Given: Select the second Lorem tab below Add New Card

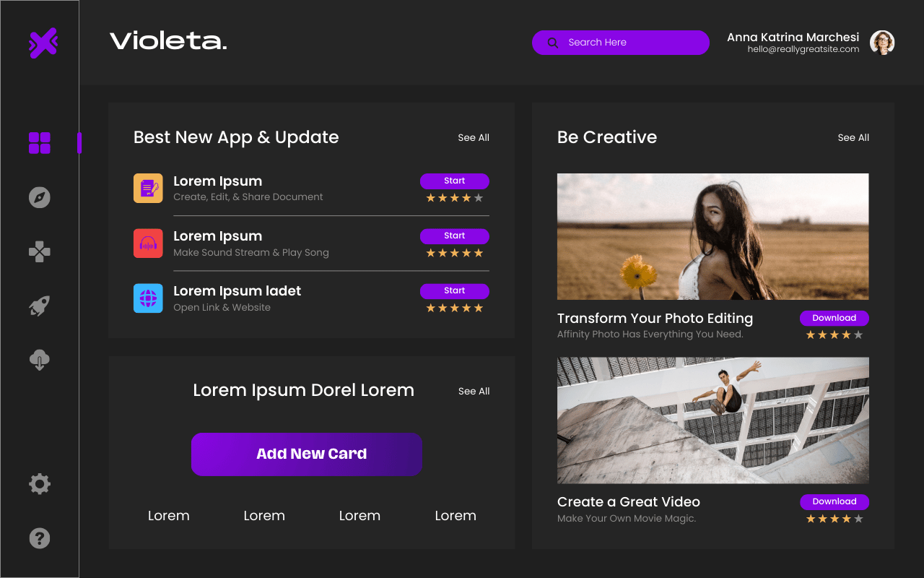Looking at the screenshot, I should [x=264, y=516].
